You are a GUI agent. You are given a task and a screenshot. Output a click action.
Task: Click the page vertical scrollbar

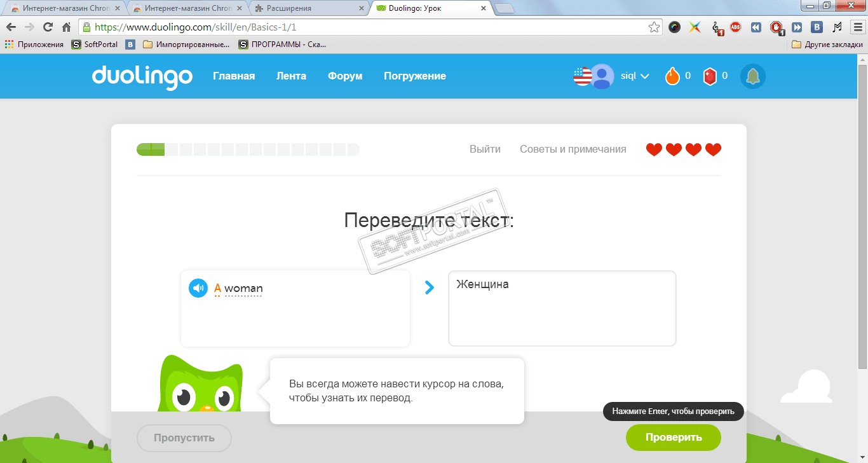(x=862, y=216)
